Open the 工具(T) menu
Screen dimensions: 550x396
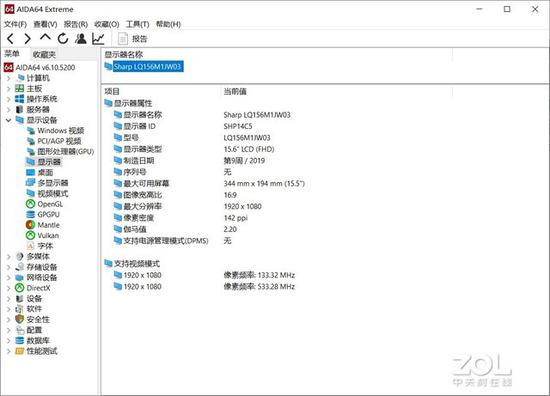(137, 24)
